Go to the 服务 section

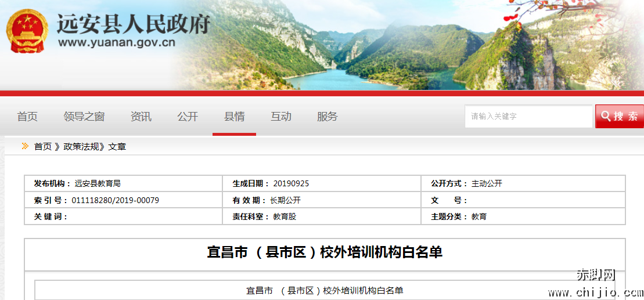pos(328,117)
